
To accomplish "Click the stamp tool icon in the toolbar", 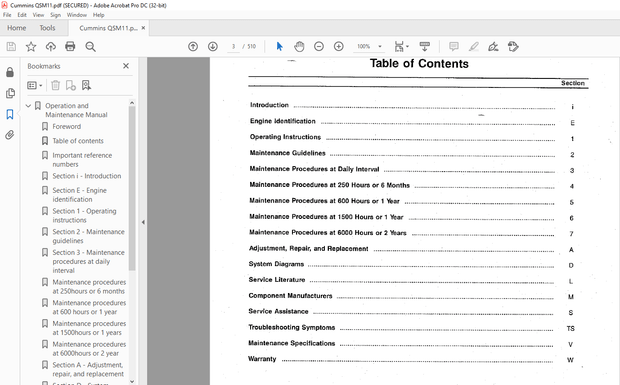I will click(513, 47).
